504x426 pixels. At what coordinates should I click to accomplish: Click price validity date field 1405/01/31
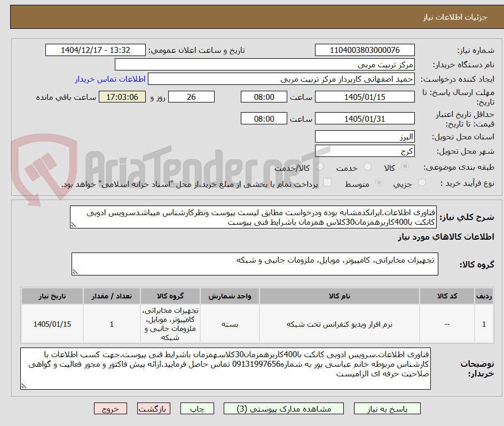pyautogui.click(x=365, y=119)
